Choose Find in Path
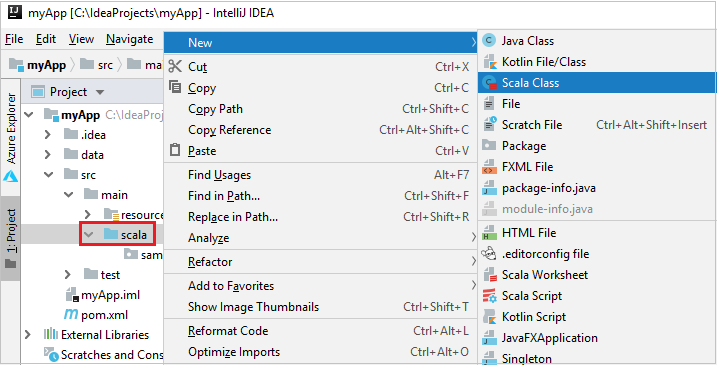 [x=320, y=196]
